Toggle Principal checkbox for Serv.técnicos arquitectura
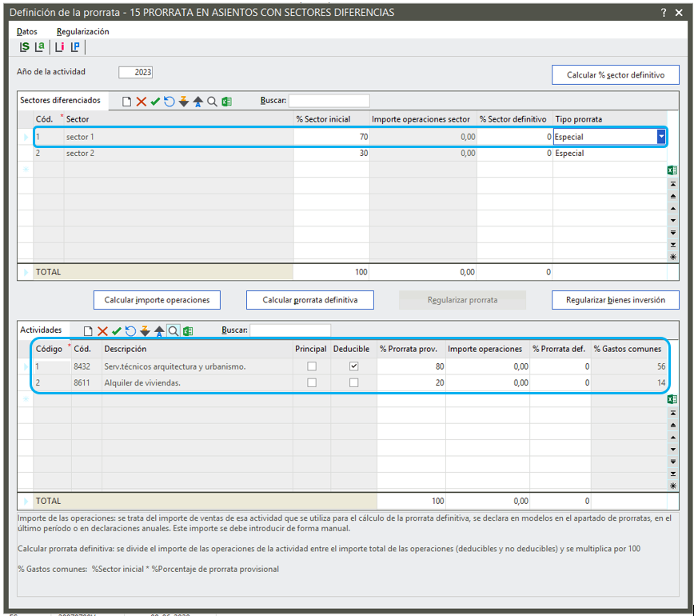The width and height of the screenshot is (694, 616). point(312,366)
